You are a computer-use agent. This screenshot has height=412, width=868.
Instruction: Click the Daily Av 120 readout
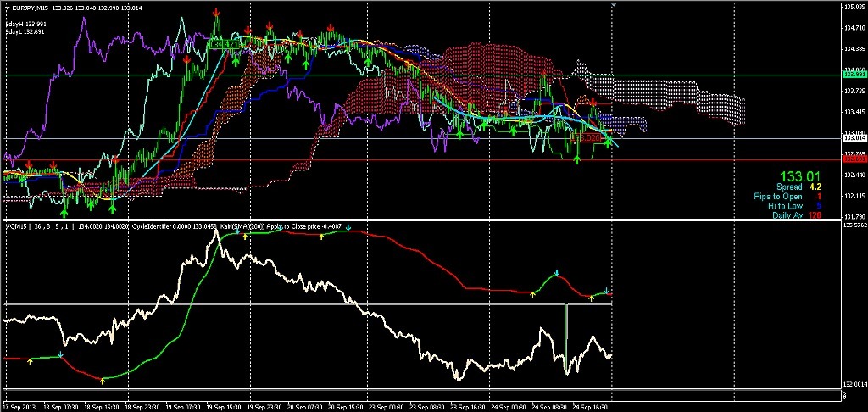point(797,214)
